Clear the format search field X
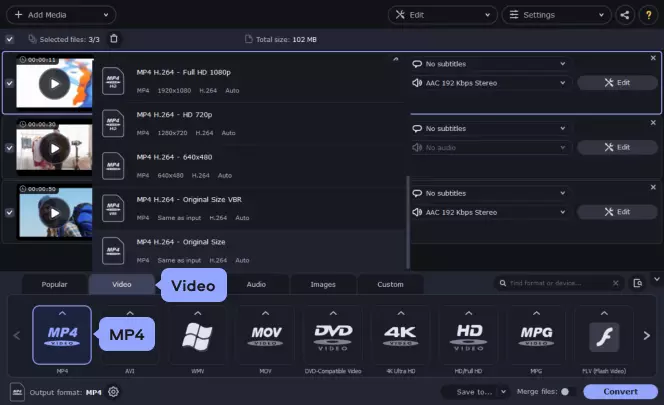This screenshot has width=664, height=405. point(615,283)
